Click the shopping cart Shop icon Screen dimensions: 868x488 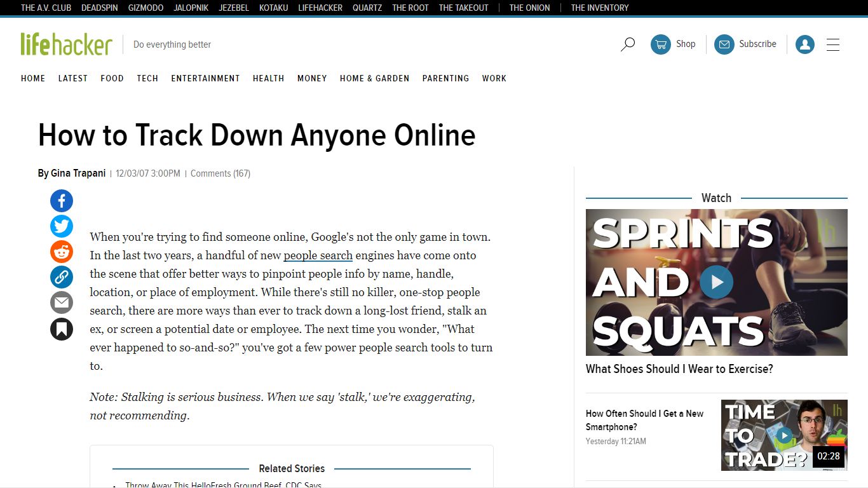[661, 44]
